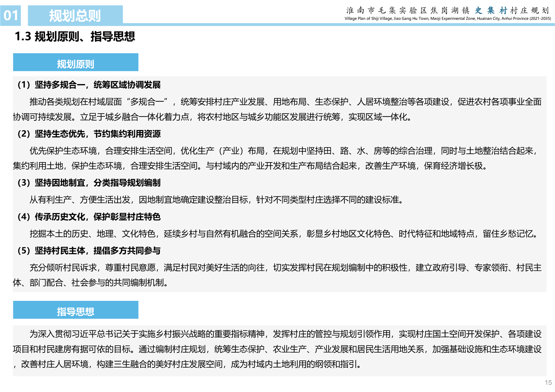This screenshot has width=555, height=392.
Task: Select the blue "规划原则" section label
Action: (76, 63)
